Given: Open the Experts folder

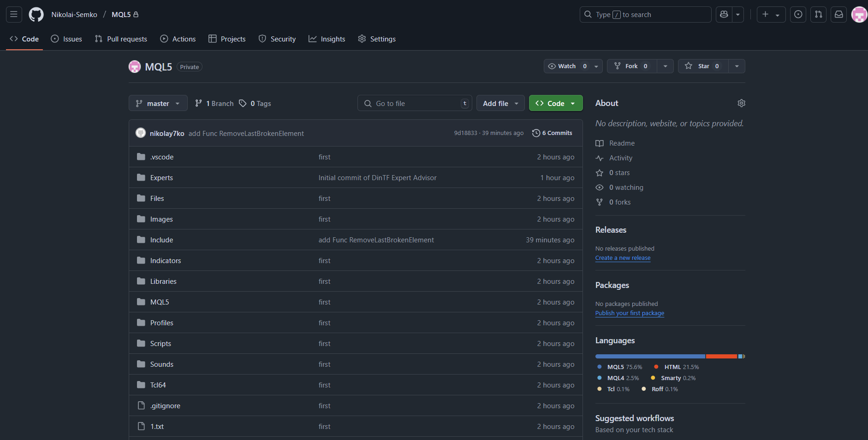Looking at the screenshot, I should pyautogui.click(x=161, y=178).
